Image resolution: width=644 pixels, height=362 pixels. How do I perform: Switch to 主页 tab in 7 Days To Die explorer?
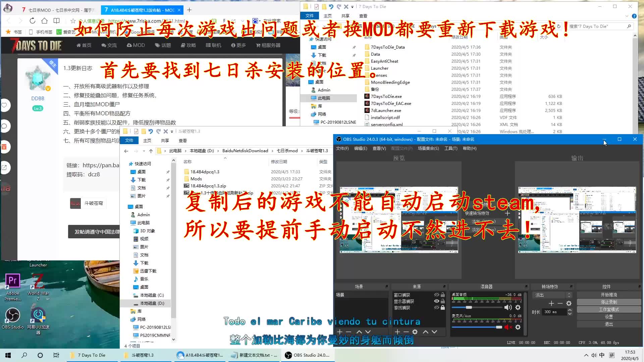(x=328, y=16)
